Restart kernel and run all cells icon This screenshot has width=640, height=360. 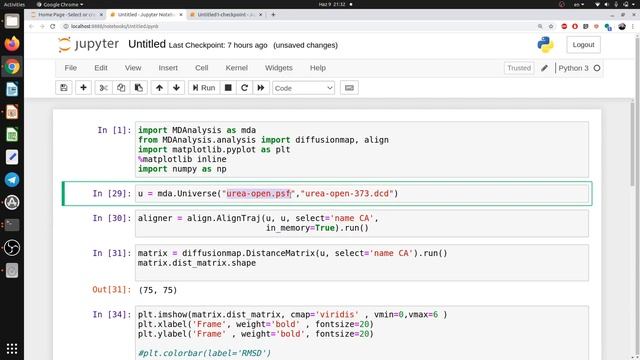(261, 88)
